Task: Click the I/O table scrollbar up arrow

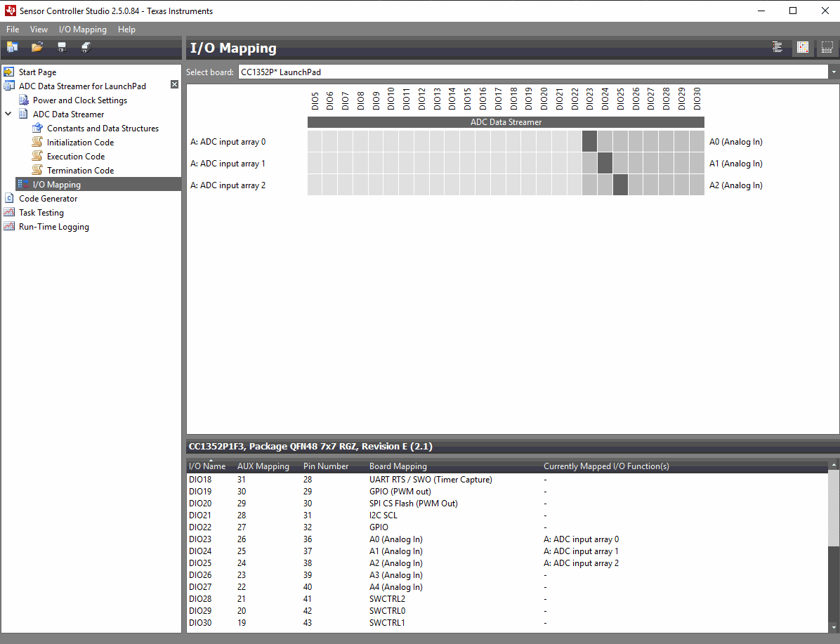Action: (x=834, y=464)
